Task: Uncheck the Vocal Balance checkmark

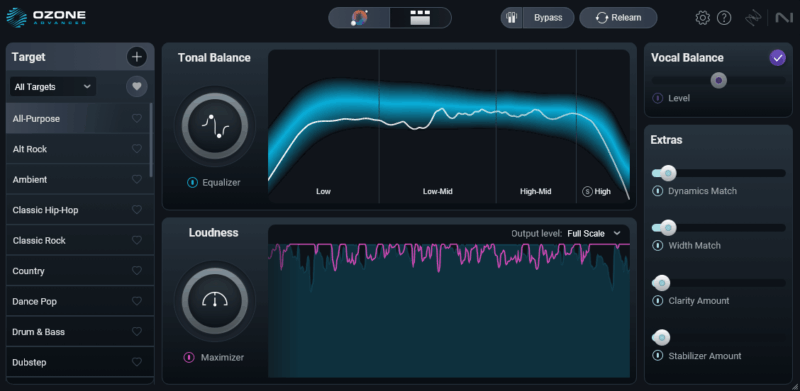Action: coord(778,58)
